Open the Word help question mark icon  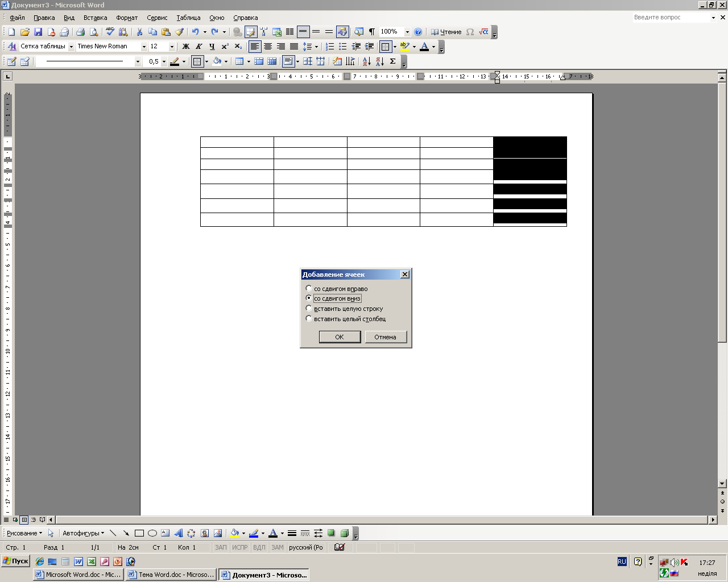click(418, 32)
